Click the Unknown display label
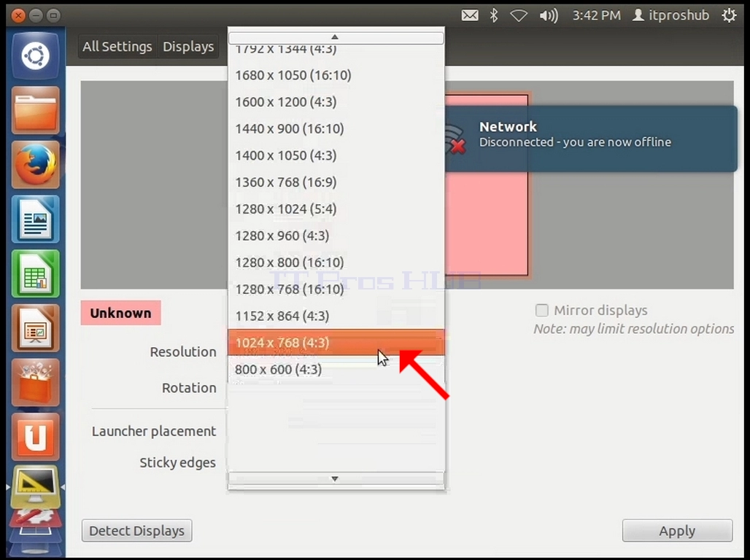Image resolution: width=750 pixels, height=560 pixels. click(120, 313)
